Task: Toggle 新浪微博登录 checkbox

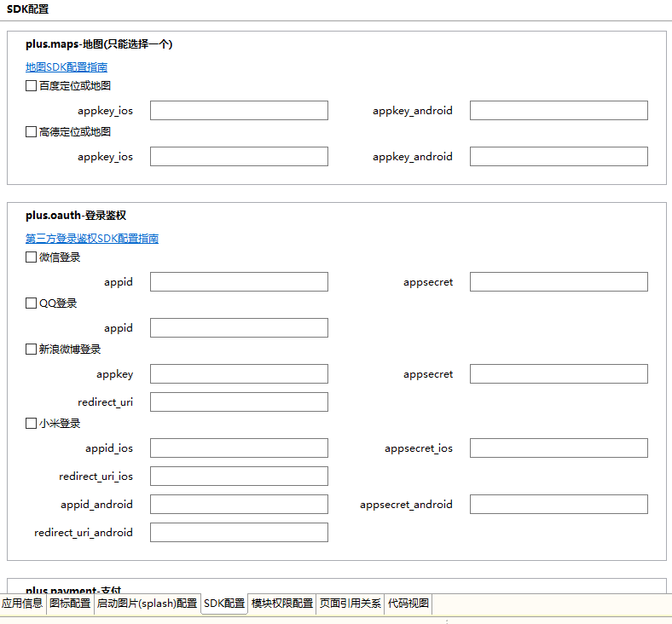Action: pos(31,349)
